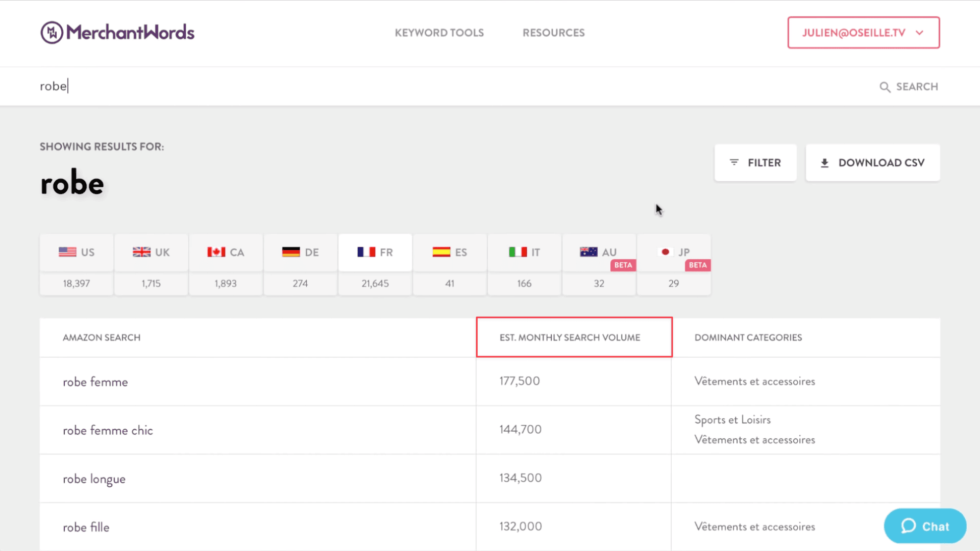980x551 pixels.
Task: Open the keyword 'robe femme chic'
Action: pos(108,430)
